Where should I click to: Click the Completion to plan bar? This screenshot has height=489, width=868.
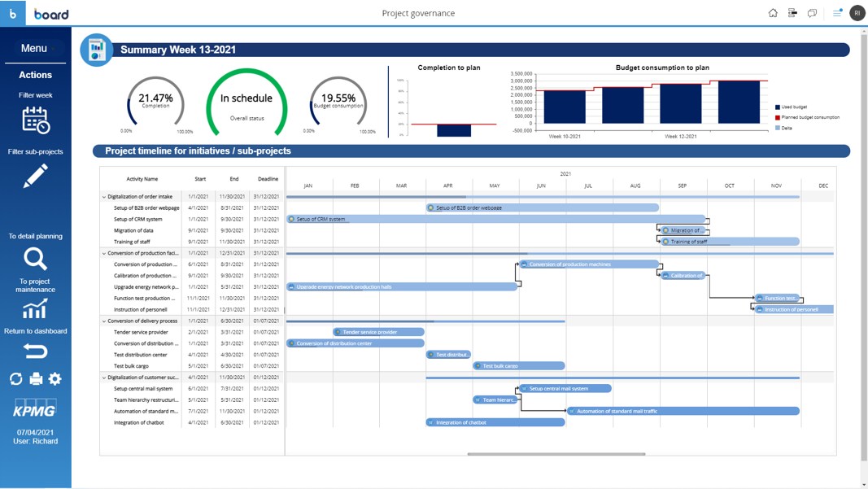coord(454,130)
